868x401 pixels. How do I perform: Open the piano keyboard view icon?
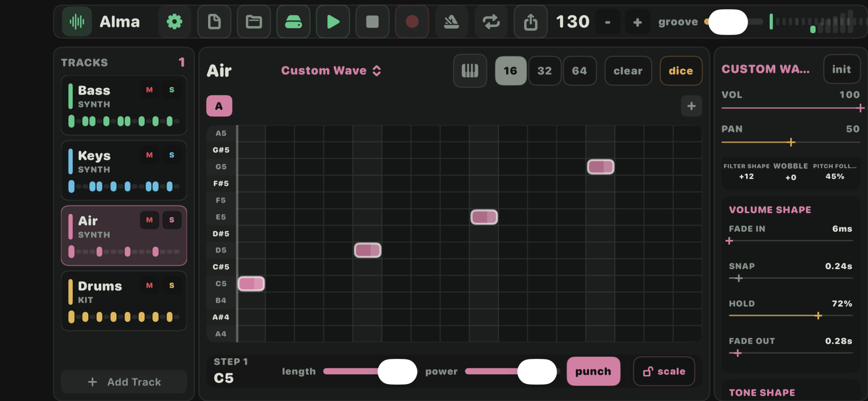click(x=470, y=71)
